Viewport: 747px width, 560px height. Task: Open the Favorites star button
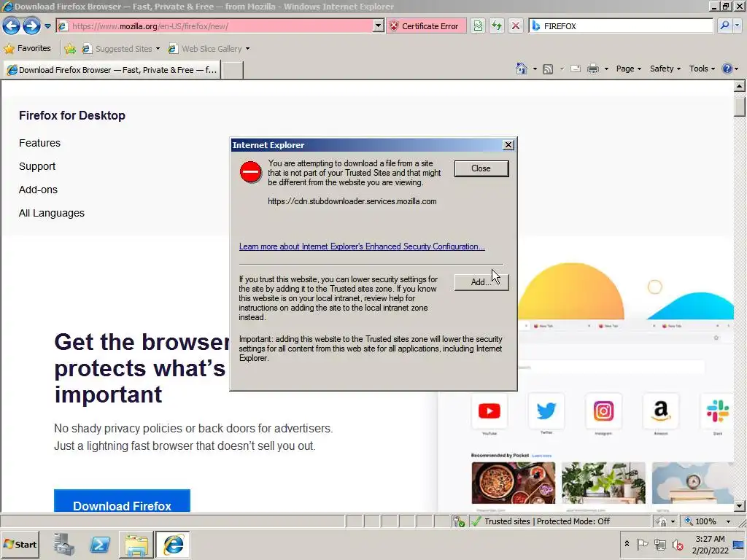pyautogui.click(x=28, y=49)
